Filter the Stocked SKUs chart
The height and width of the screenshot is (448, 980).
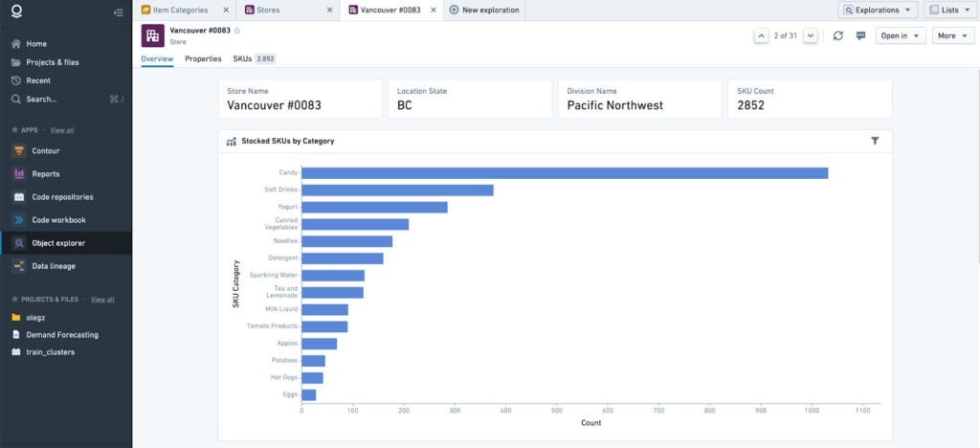point(875,142)
